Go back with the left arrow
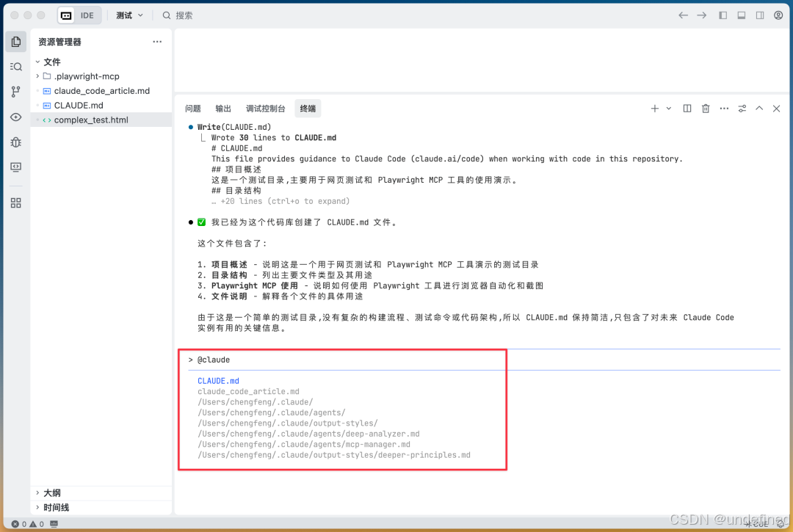The image size is (793, 532). [683, 15]
